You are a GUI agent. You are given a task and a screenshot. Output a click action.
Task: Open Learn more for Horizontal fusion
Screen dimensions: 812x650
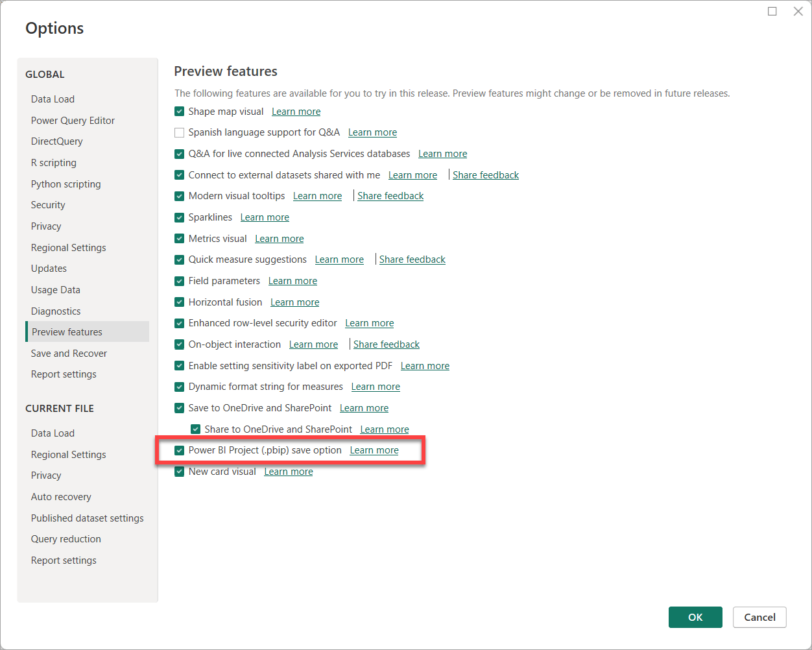[x=295, y=302]
